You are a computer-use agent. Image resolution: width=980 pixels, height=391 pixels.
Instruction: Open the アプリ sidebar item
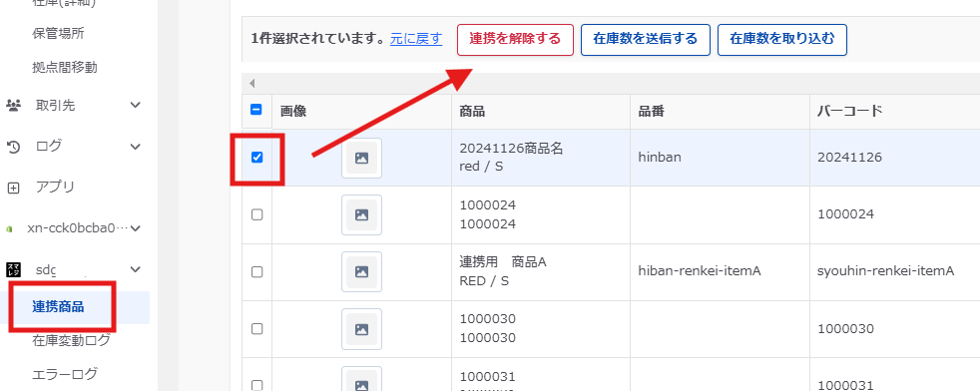[56, 187]
